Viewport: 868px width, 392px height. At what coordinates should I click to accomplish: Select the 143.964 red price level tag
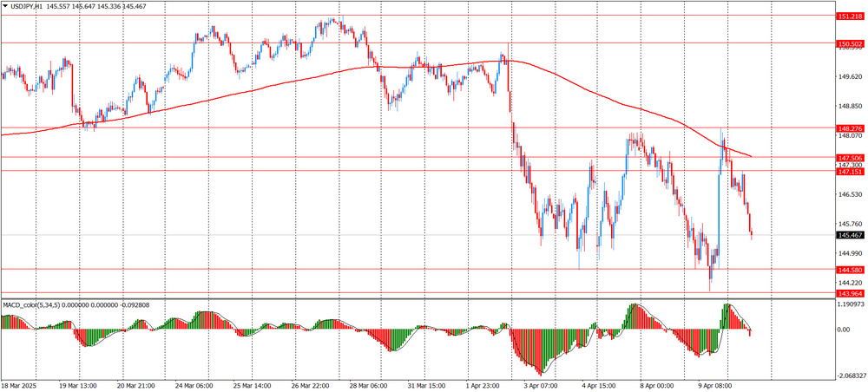849,293
